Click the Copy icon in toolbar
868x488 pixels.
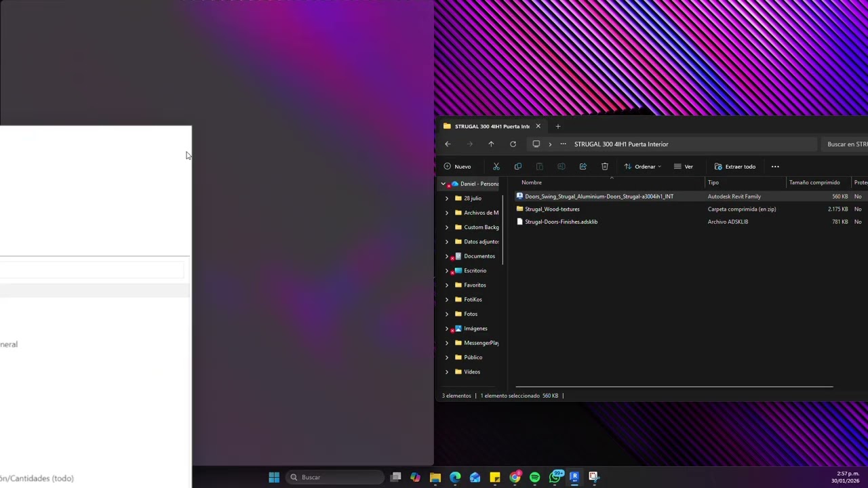click(x=518, y=166)
